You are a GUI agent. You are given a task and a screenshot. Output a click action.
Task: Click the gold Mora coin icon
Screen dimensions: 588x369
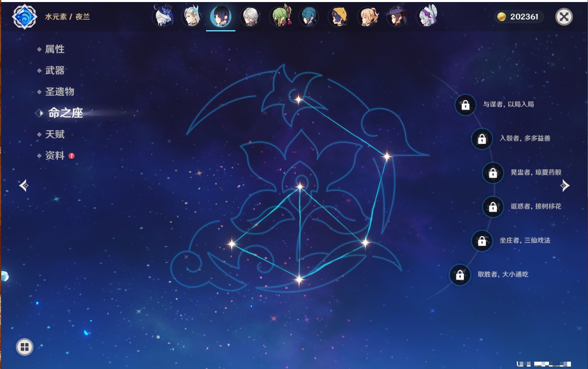point(502,17)
